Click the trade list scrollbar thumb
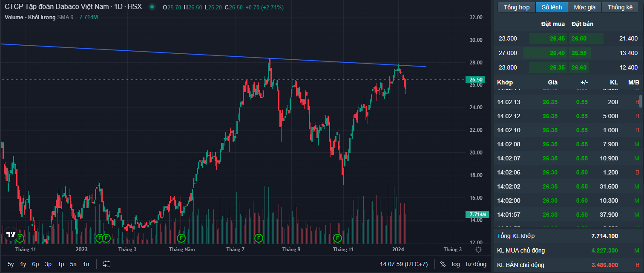This screenshot has height=273, width=644. (x=641, y=101)
